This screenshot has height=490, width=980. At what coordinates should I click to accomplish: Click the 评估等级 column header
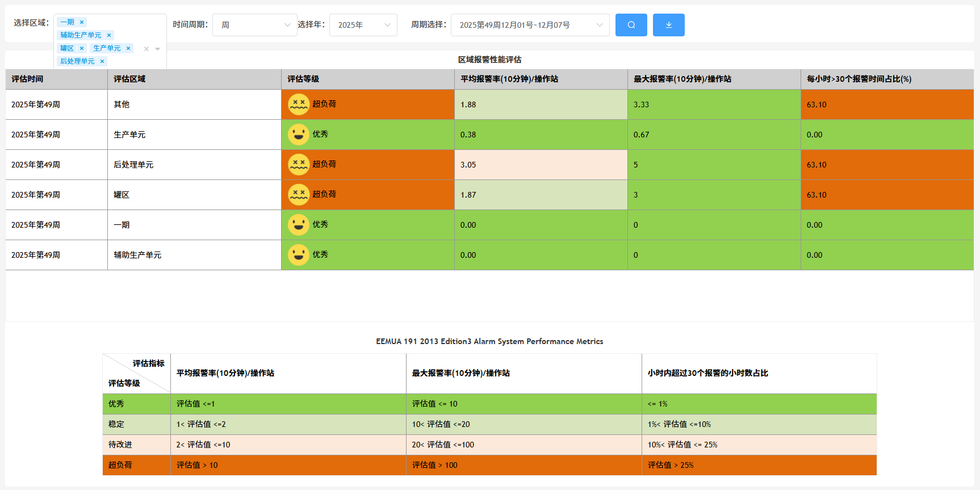click(368, 79)
